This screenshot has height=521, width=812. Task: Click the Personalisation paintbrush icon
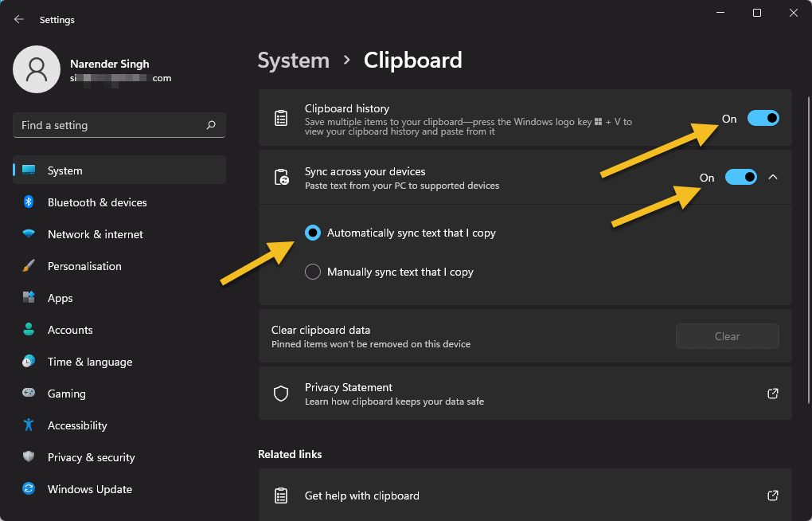(29, 266)
